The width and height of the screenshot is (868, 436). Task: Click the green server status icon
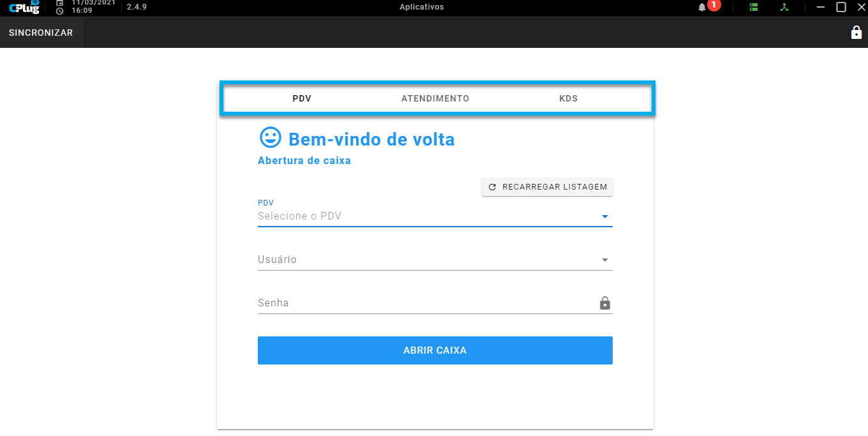tap(754, 7)
